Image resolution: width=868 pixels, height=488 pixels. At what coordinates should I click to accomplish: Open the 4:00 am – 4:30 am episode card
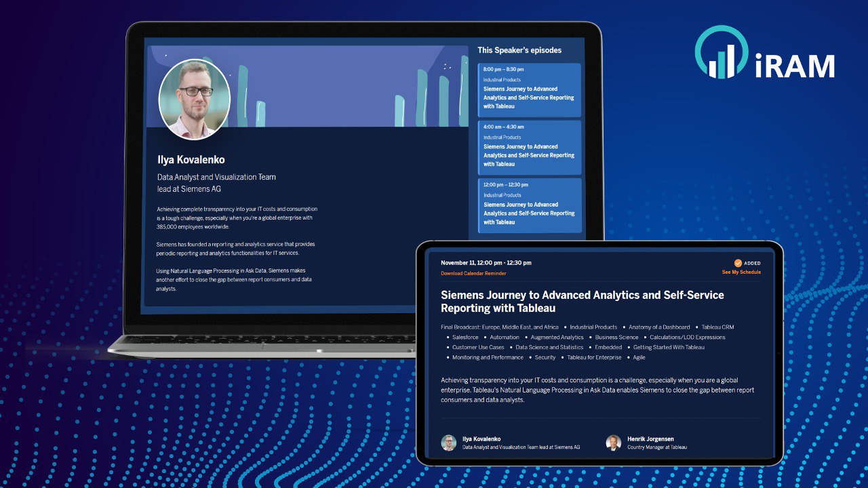pyautogui.click(x=530, y=148)
